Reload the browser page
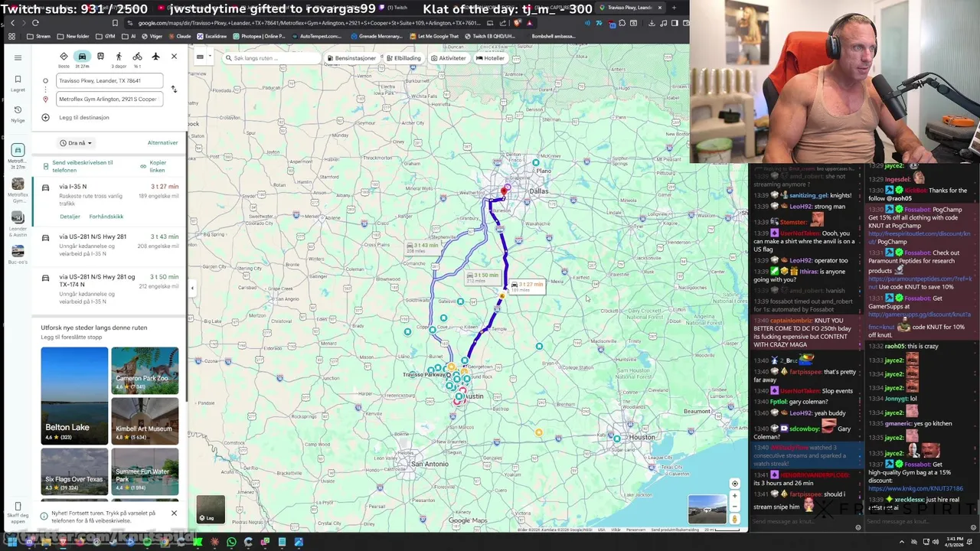The width and height of the screenshot is (980, 551). [x=34, y=23]
